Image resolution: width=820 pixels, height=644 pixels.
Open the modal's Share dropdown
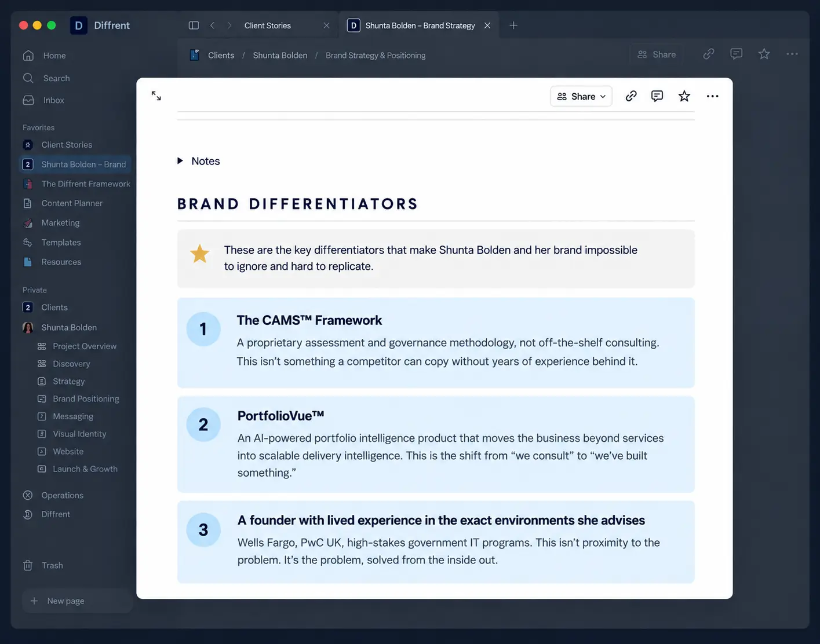(581, 96)
